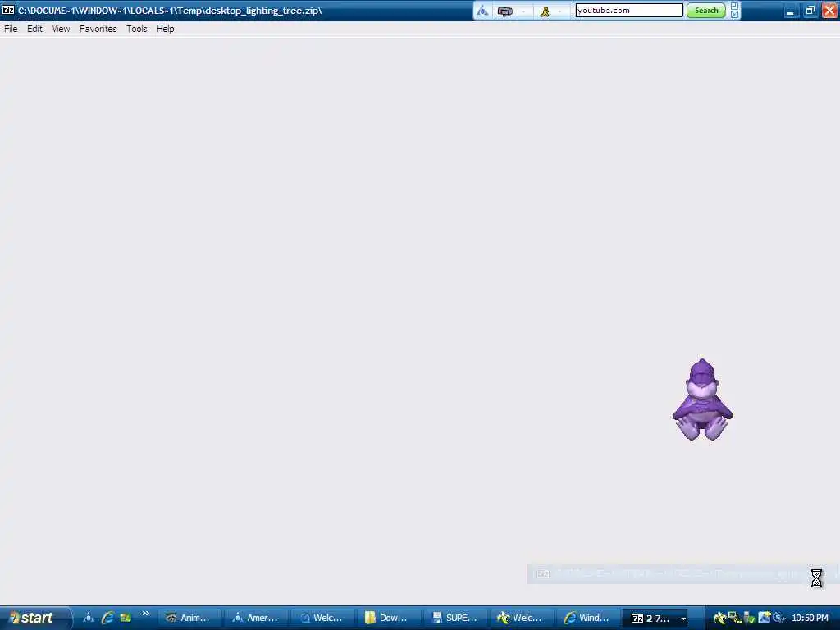Click the tray icon left of clock
Viewport: 840px width, 630px height.
(779, 619)
